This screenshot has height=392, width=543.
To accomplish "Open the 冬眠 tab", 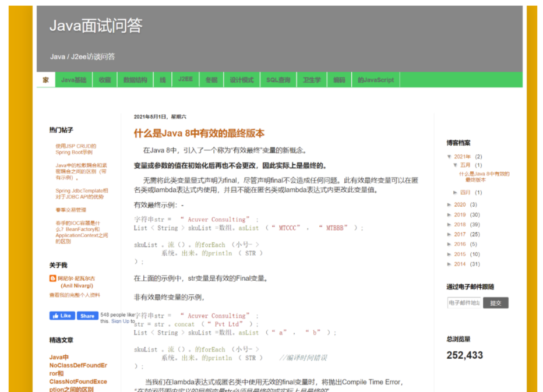I will [x=211, y=80].
